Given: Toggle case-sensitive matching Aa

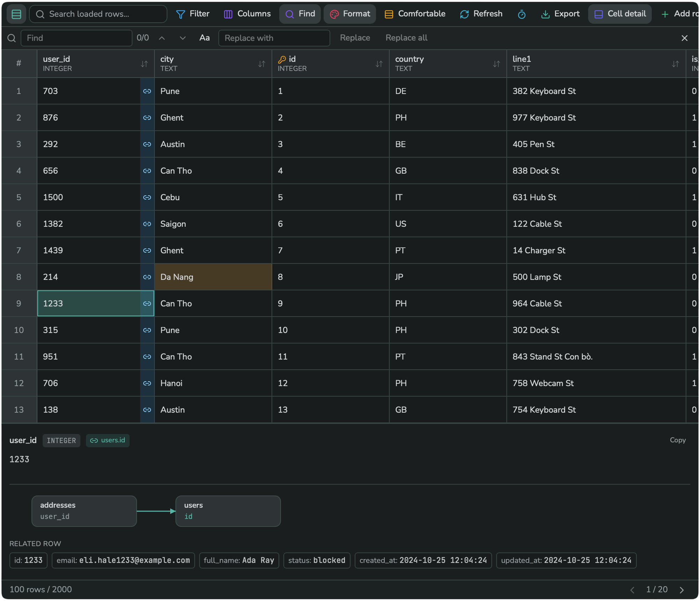Looking at the screenshot, I should [x=204, y=38].
